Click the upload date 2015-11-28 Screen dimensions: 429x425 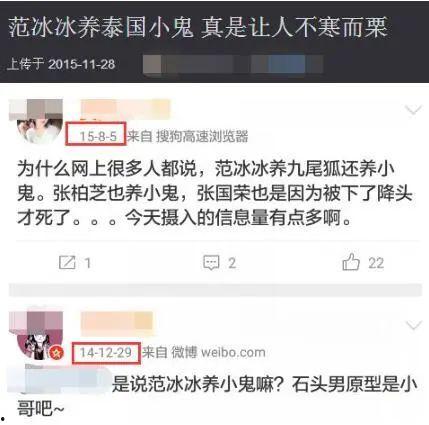[82, 64]
